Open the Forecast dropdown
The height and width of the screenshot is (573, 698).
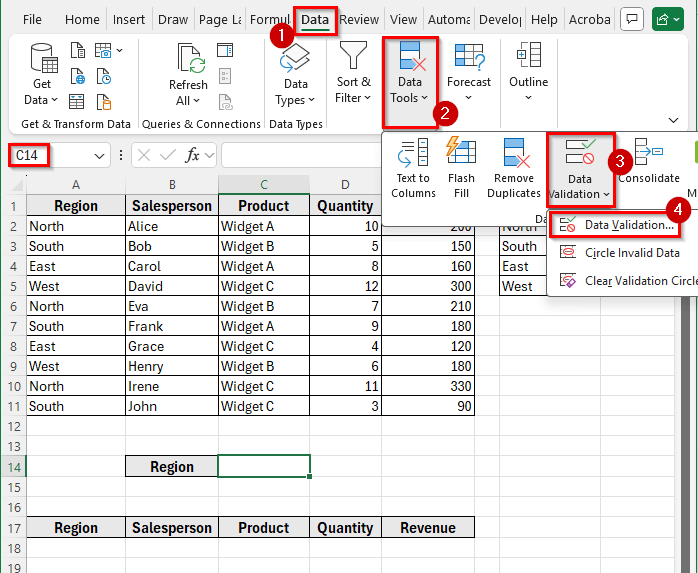tap(469, 73)
